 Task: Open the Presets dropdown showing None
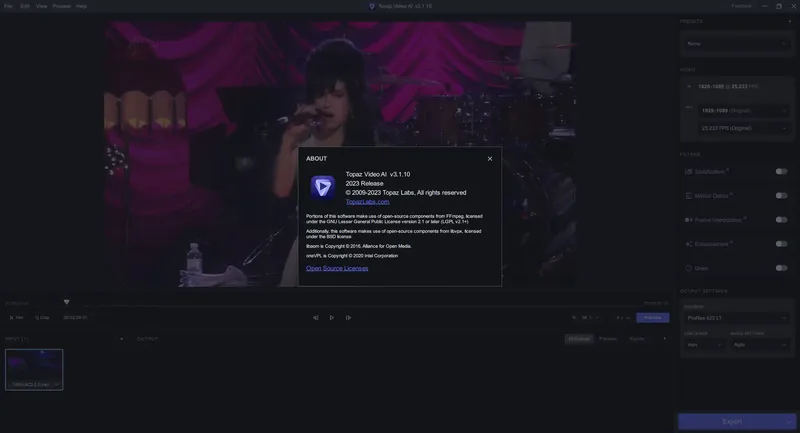coord(736,43)
